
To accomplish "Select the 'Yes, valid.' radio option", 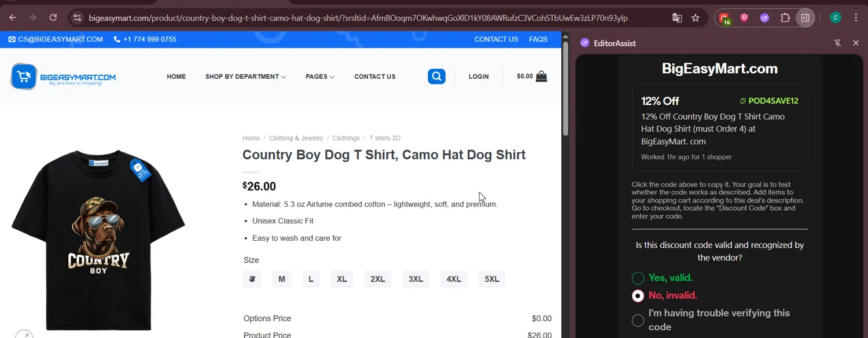I will 638,278.
